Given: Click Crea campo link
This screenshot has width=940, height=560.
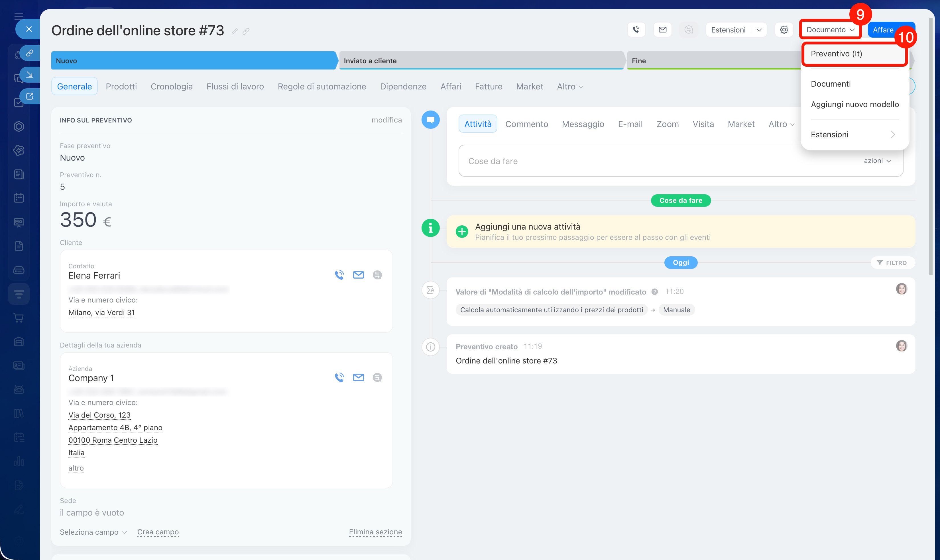Looking at the screenshot, I should click(x=158, y=532).
